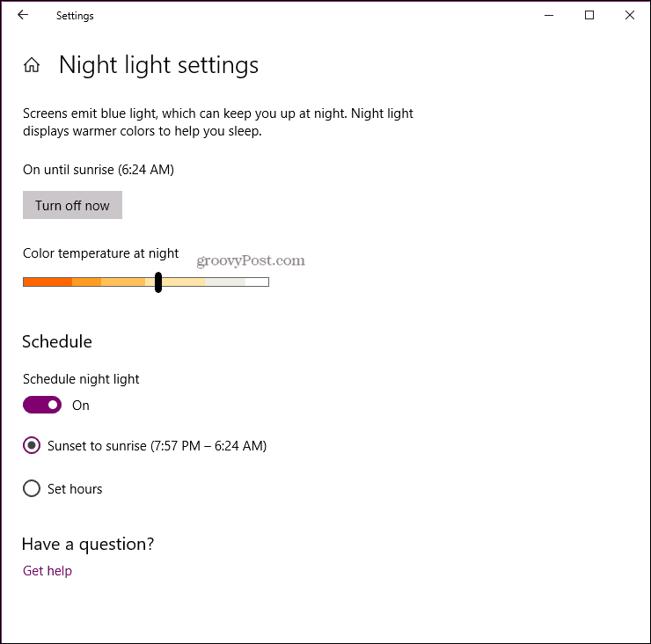Select the Set hours radio option

32,488
